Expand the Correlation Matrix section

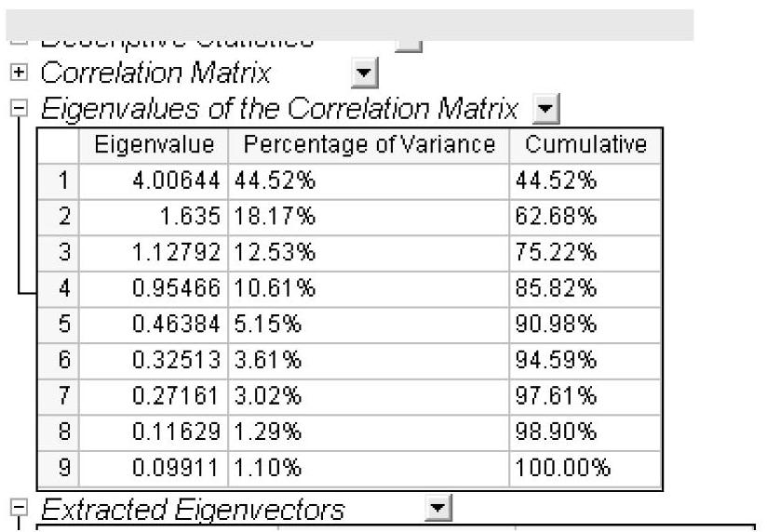[19, 73]
